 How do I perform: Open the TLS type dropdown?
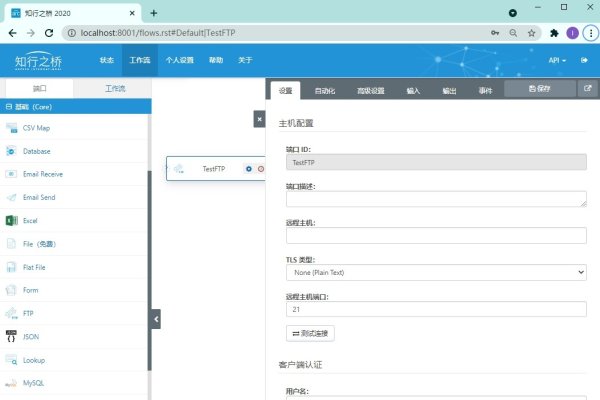(x=436, y=273)
